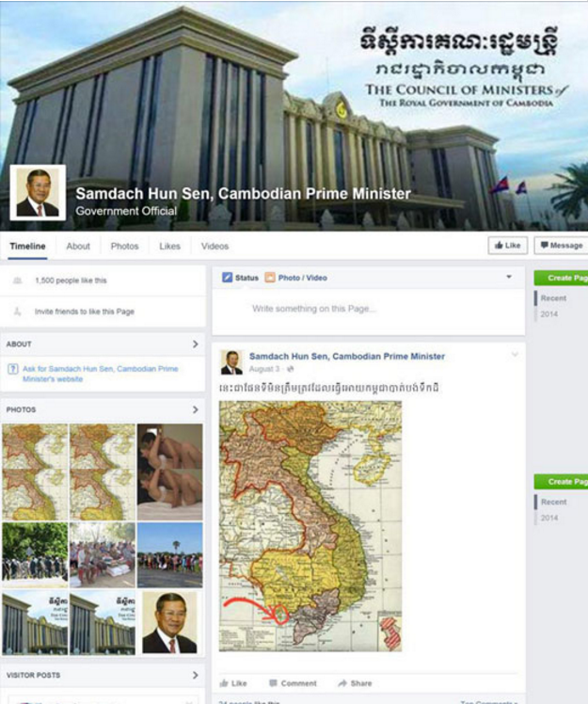Click the 'Write something on this Page' field
This screenshot has width=588, height=704.
click(367, 309)
